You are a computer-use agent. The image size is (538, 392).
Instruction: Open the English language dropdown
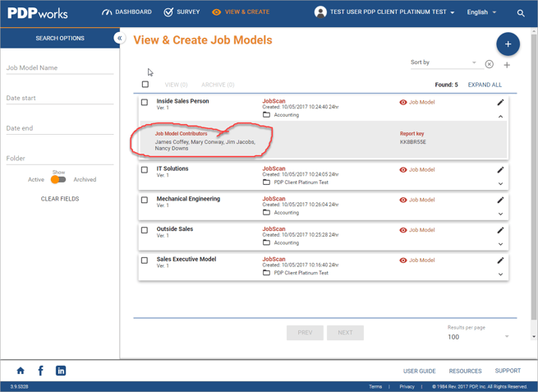click(x=481, y=12)
